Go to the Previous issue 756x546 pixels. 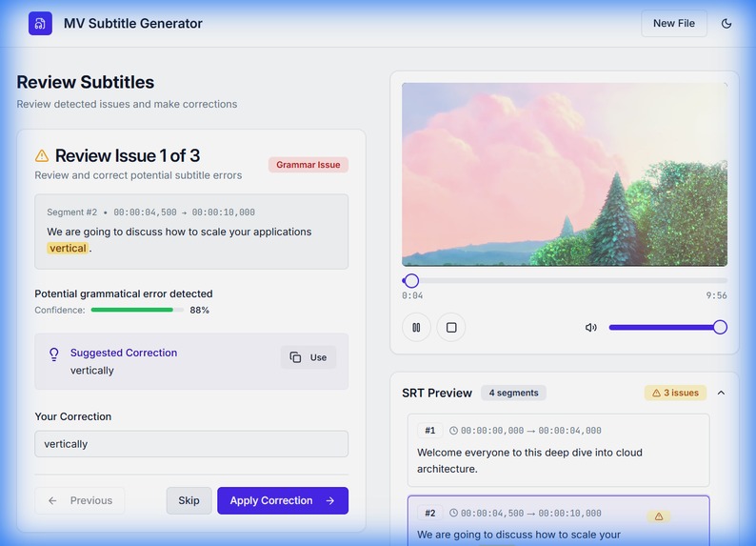click(80, 500)
